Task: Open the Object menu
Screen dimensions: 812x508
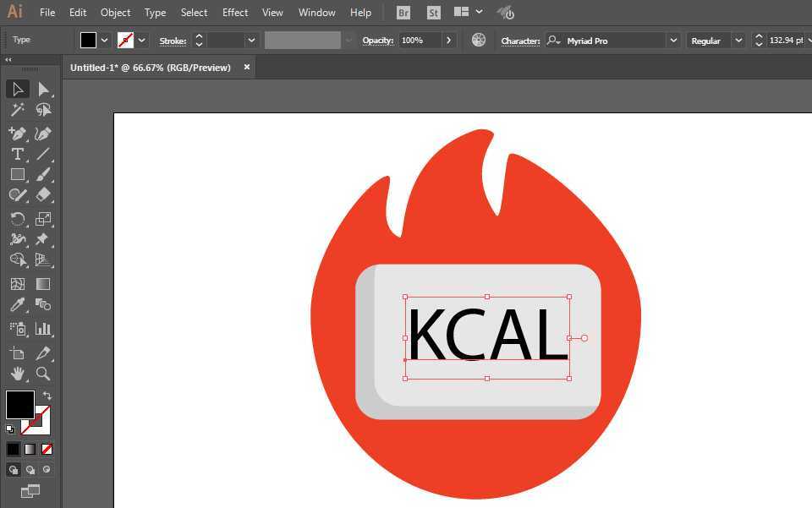Action: (115, 13)
